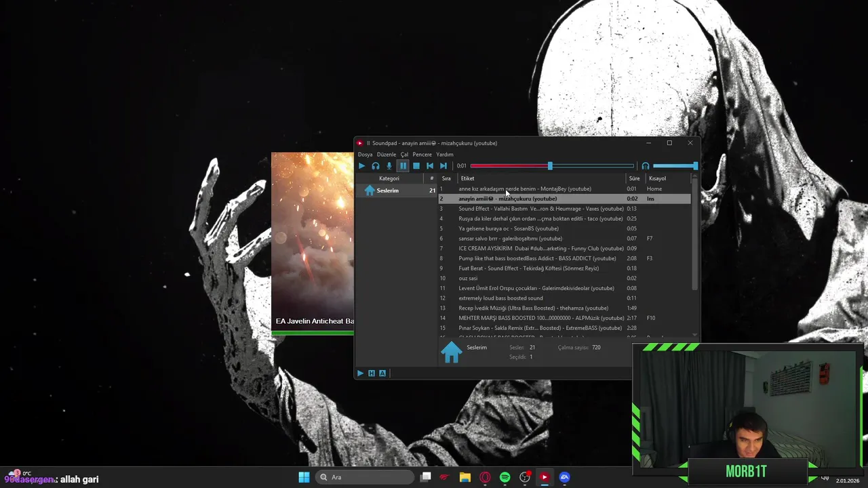Open the Düzenle menu
The image size is (868, 488).
pyautogui.click(x=387, y=155)
